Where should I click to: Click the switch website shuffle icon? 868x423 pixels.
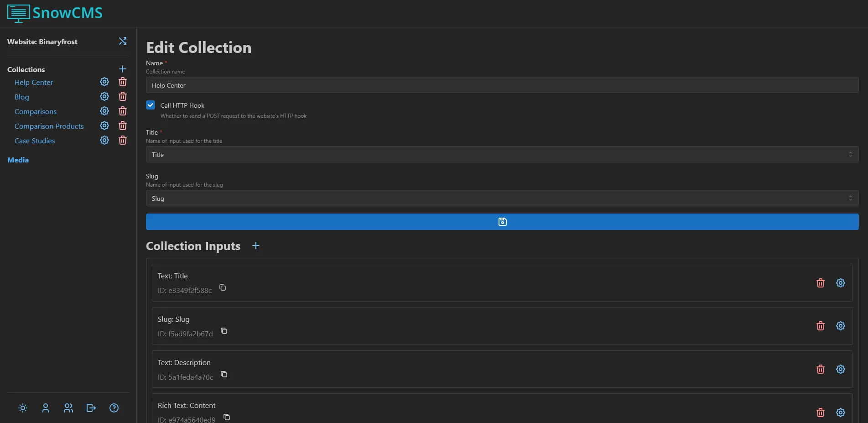tap(123, 41)
